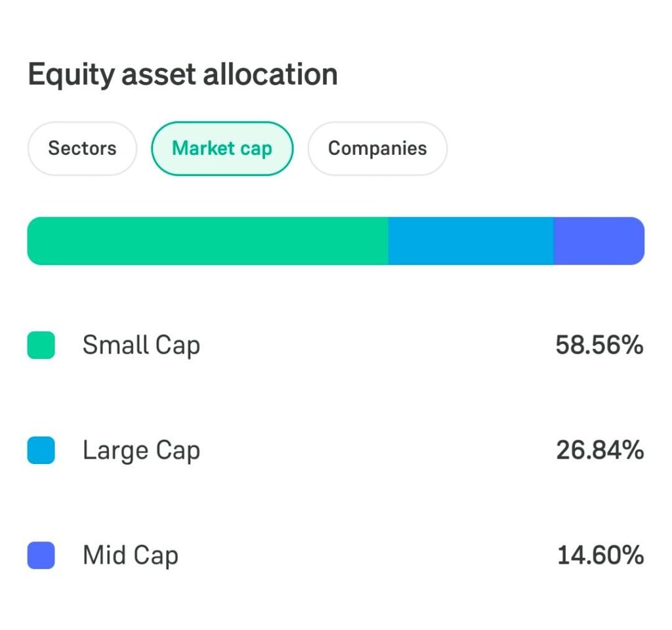
Task: Select the Mid Cap label
Action: [131, 556]
